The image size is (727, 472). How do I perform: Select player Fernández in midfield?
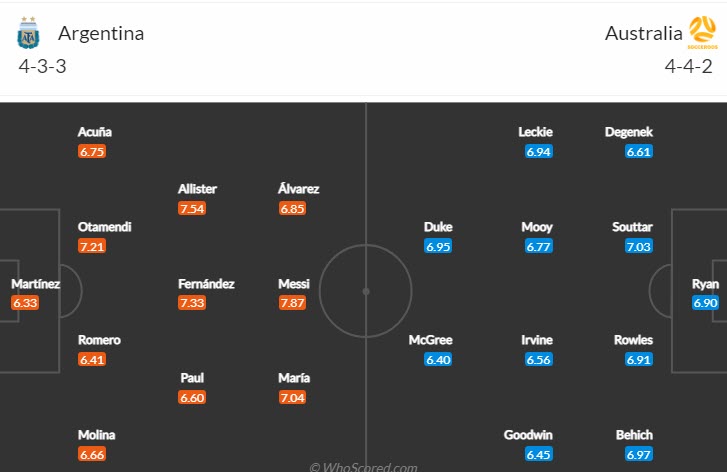pyautogui.click(x=206, y=284)
